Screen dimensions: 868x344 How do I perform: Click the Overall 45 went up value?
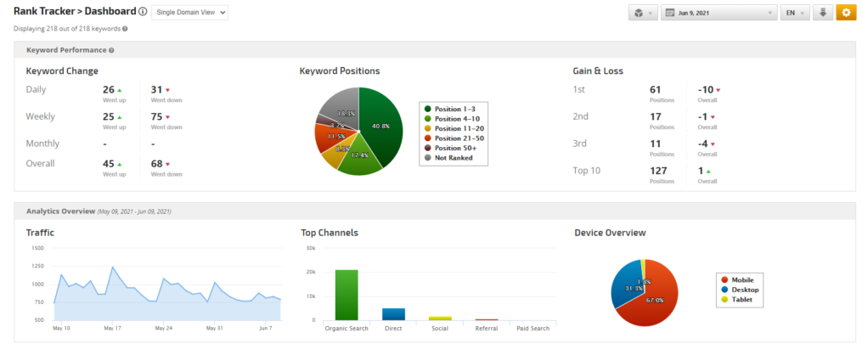[x=109, y=163]
